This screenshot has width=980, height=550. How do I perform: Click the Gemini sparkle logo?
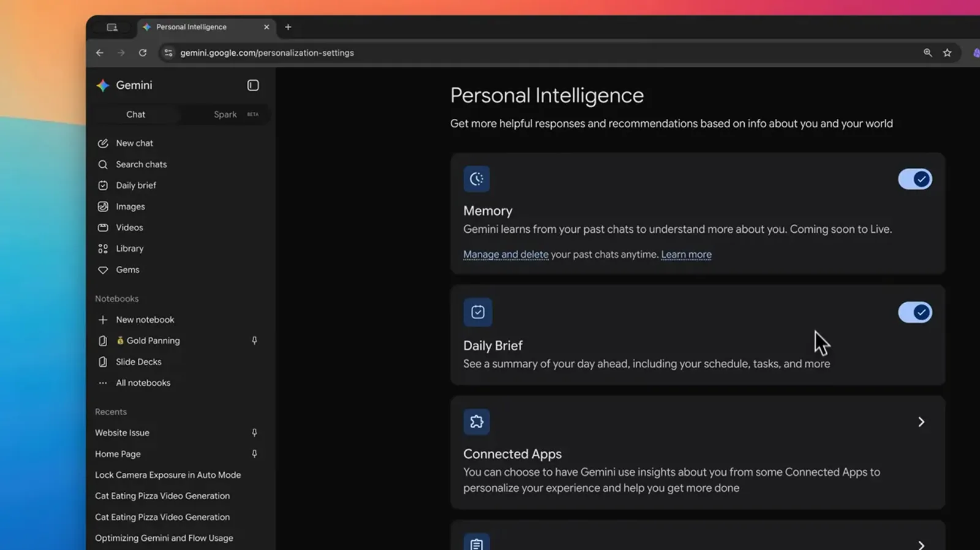click(103, 86)
